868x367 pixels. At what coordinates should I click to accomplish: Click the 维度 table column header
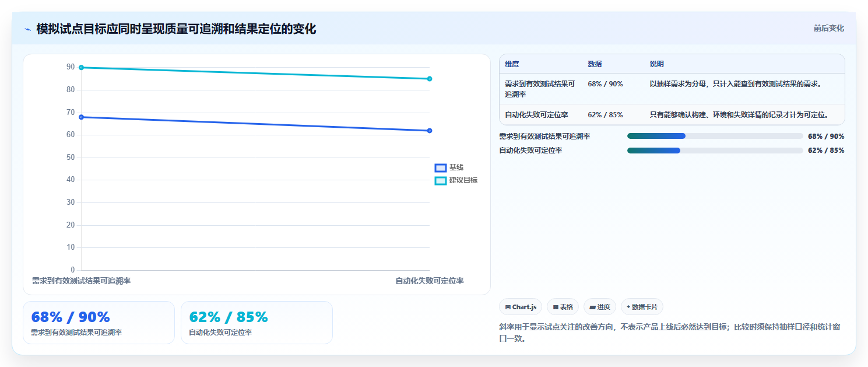point(512,64)
